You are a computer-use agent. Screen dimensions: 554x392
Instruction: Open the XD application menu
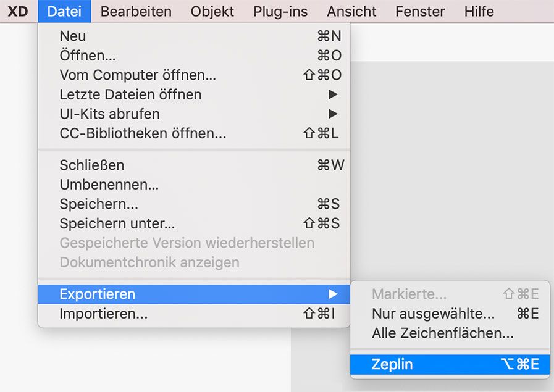point(17,11)
